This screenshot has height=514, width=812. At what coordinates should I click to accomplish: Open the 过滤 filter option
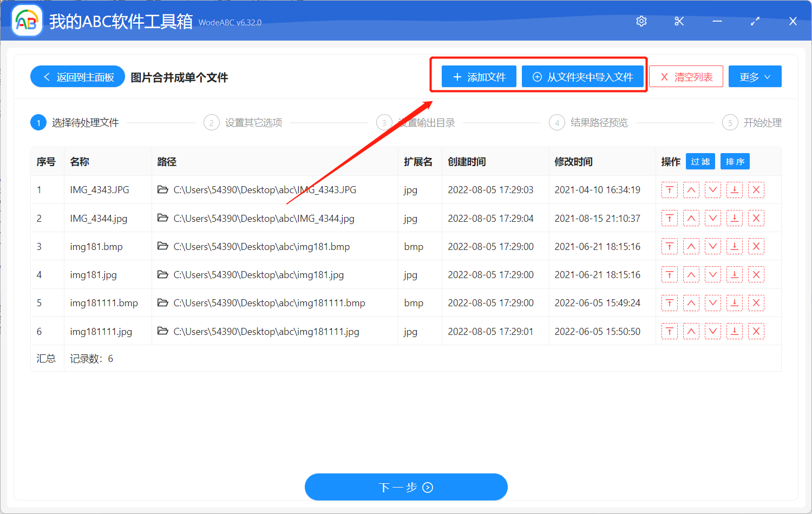tap(700, 161)
